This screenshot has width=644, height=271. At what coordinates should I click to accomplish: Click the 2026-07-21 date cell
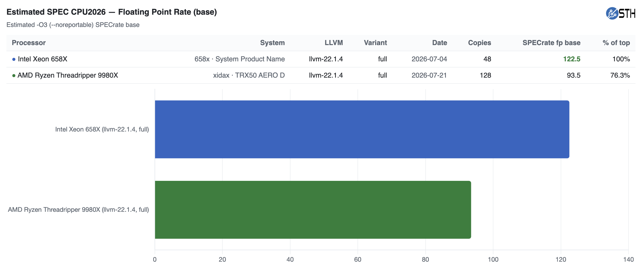[429, 75]
